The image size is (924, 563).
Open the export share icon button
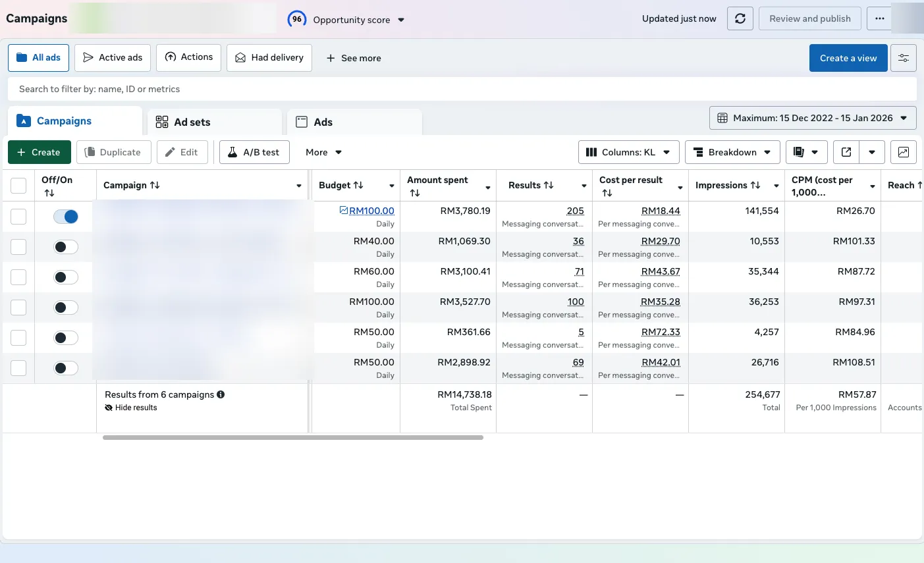point(846,152)
